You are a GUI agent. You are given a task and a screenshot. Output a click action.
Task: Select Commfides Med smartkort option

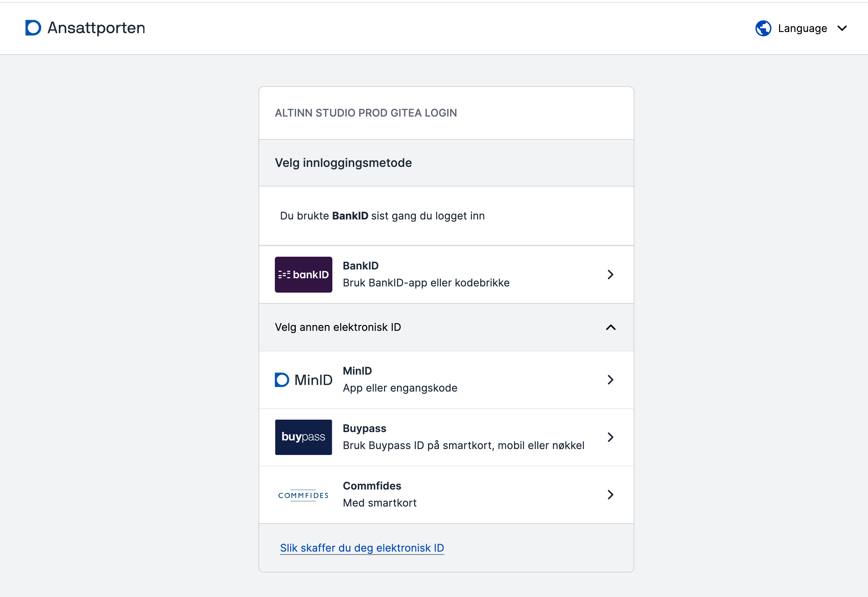446,495
